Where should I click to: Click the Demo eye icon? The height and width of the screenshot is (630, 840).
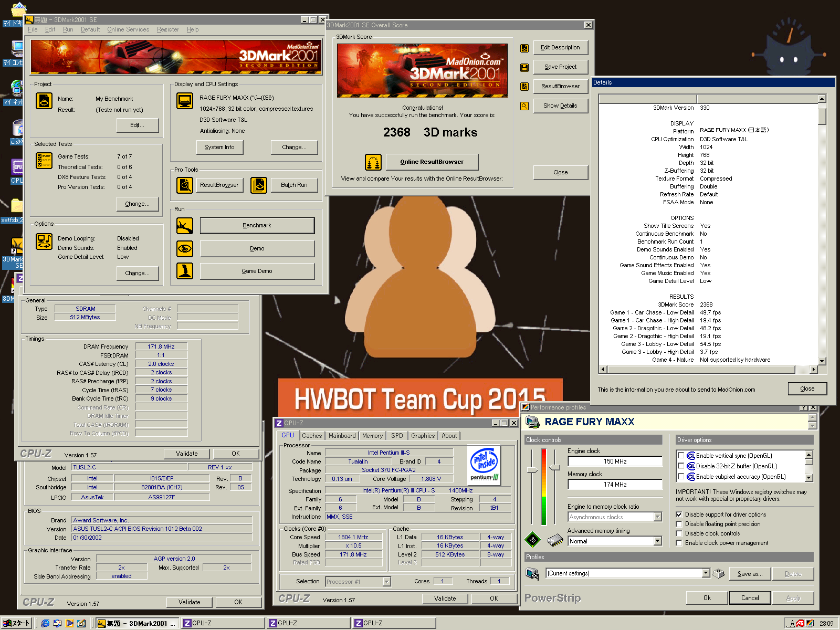185,248
